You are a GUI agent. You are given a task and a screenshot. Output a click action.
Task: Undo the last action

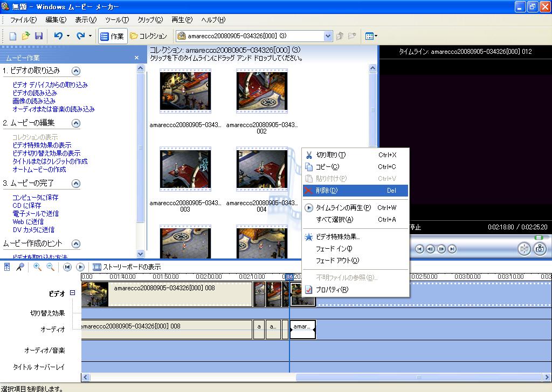coord(58,36)
